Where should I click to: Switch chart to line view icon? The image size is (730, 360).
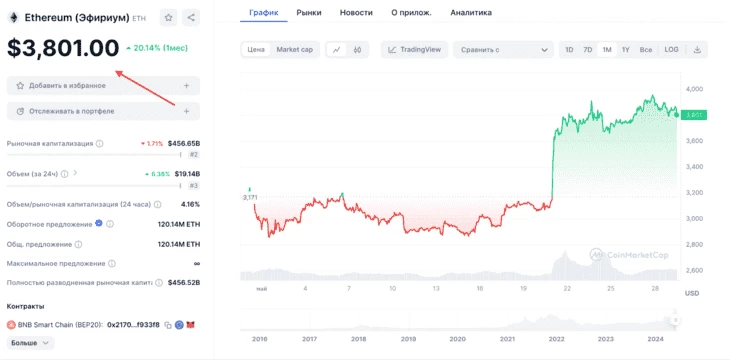336,50
